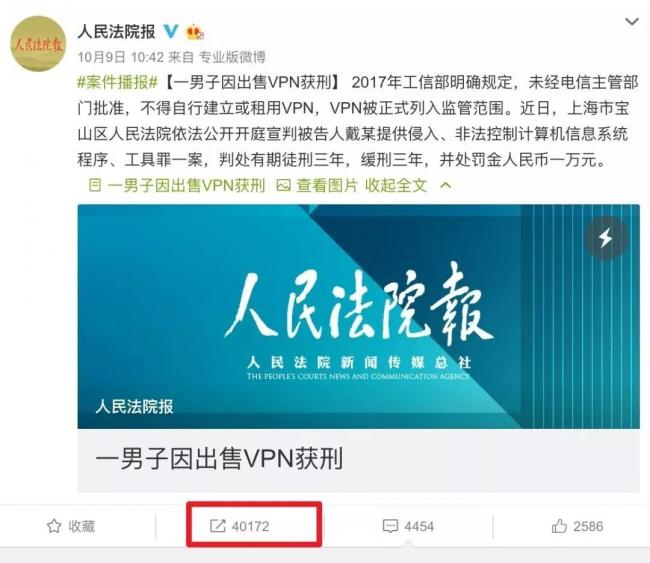
Task: Click the 人民法院报 profile avatar
Action: pos(38,44)
